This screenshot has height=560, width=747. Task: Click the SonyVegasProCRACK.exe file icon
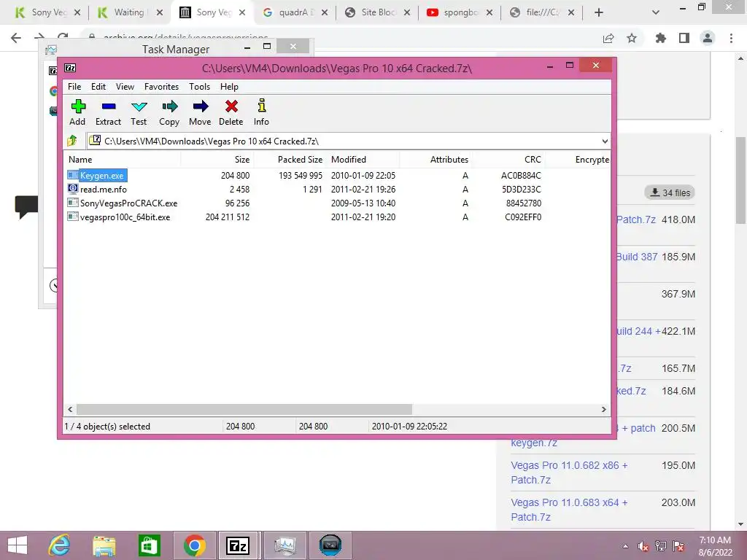72,203
